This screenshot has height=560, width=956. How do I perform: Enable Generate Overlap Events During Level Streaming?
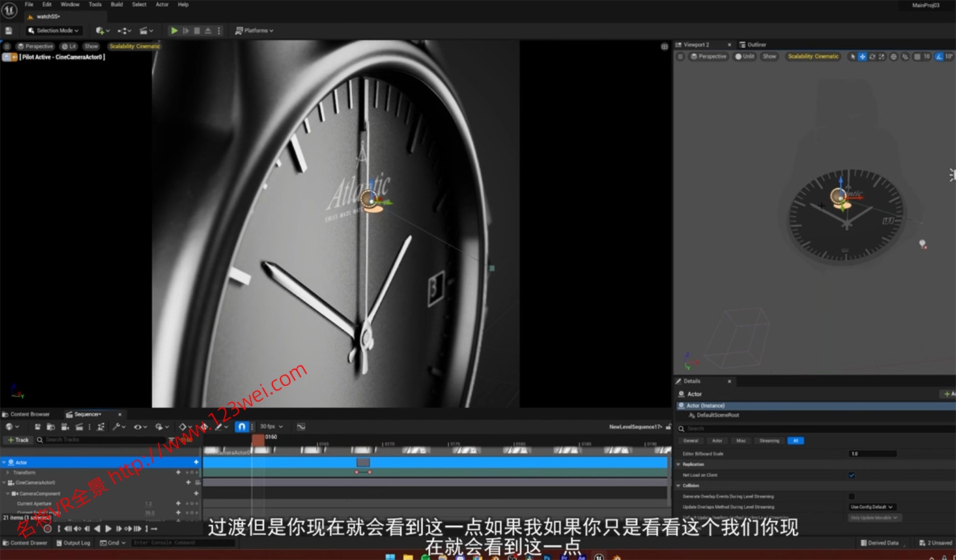pyautogui.click(x=852, y=496)
